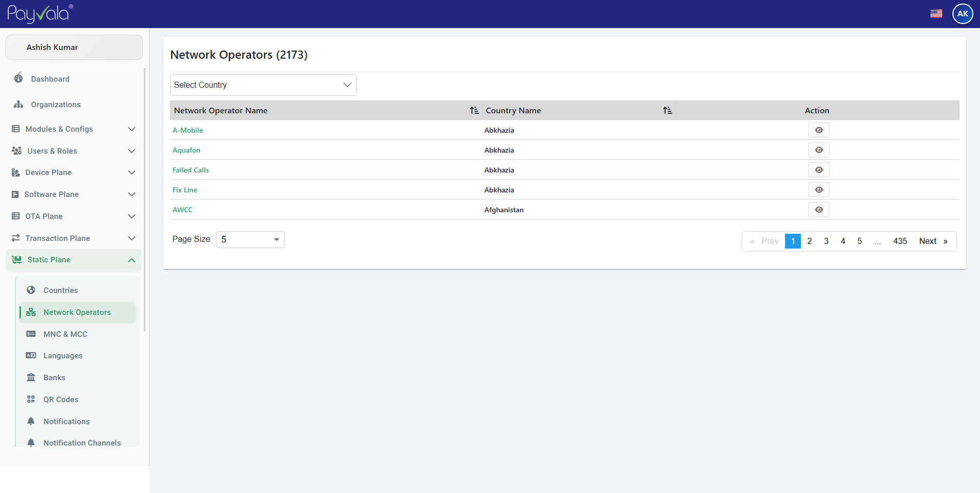Expand Device Plane chevron
This screenshot has height=493, width=980.
click(132, 172)
